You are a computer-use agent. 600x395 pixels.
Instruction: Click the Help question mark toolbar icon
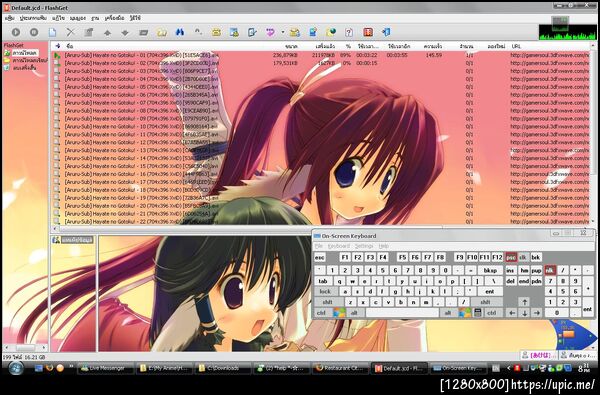(x=349, y=33)
